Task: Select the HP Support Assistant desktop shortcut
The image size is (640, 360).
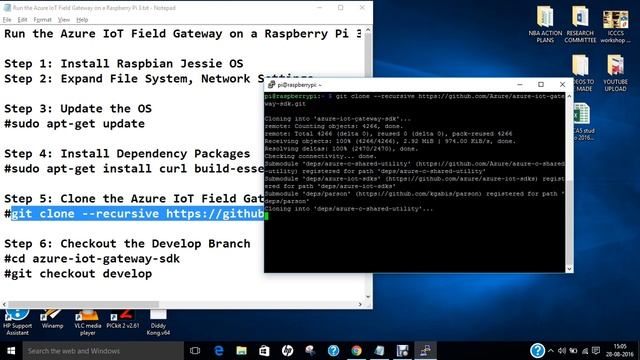Action: coord(17,323)
